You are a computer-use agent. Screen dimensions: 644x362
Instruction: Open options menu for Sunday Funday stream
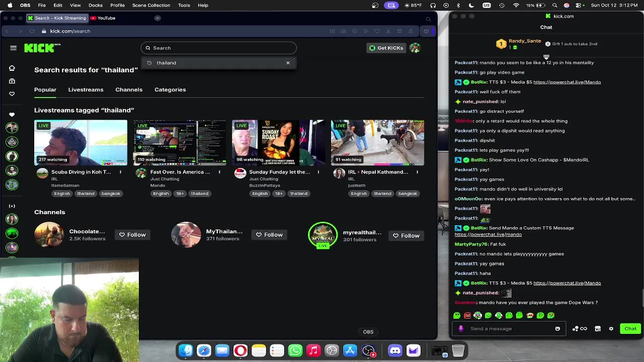click(x=318, y=172)
